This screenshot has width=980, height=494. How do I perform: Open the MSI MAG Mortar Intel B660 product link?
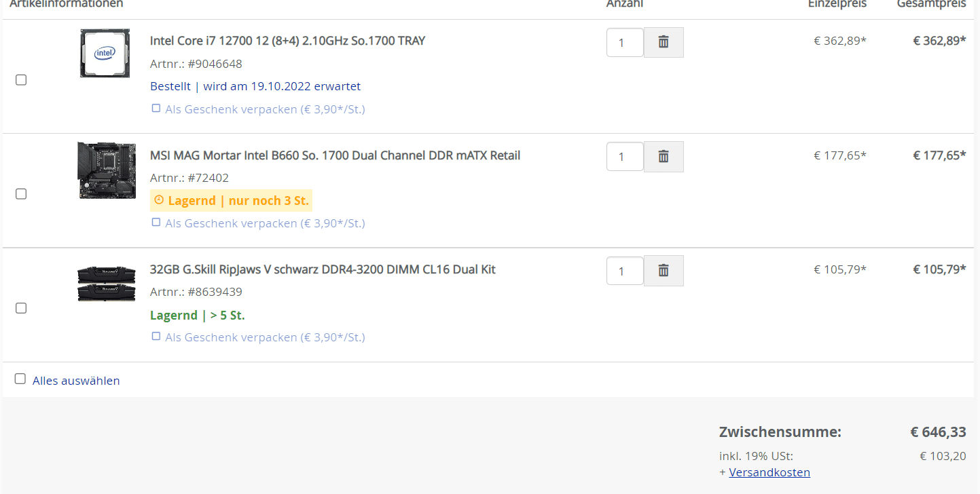335,155
